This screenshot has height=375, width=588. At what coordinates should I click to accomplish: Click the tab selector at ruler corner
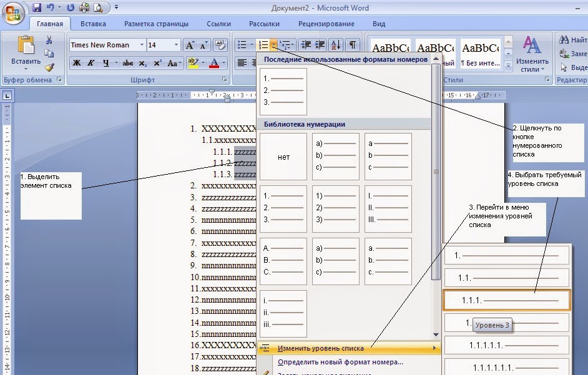click(7, 95)
